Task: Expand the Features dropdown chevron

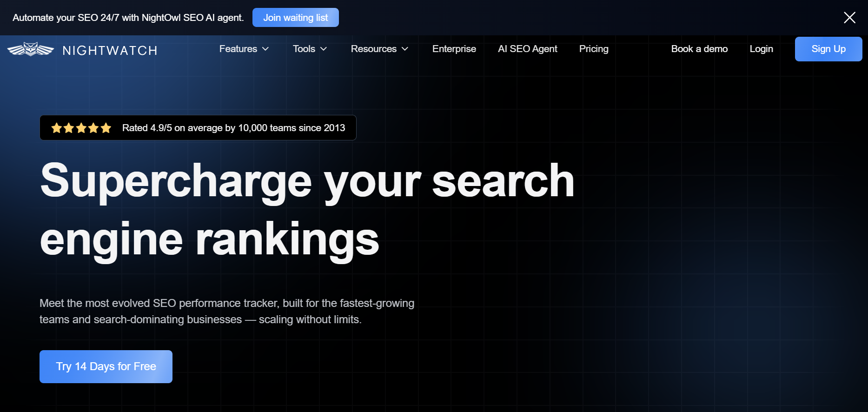Action: coord(265,49)
